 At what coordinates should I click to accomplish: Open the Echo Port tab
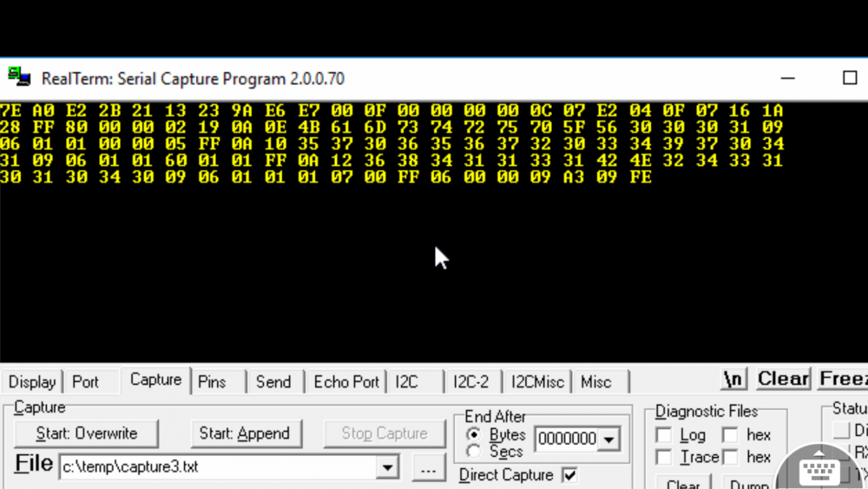pos(346,382)
